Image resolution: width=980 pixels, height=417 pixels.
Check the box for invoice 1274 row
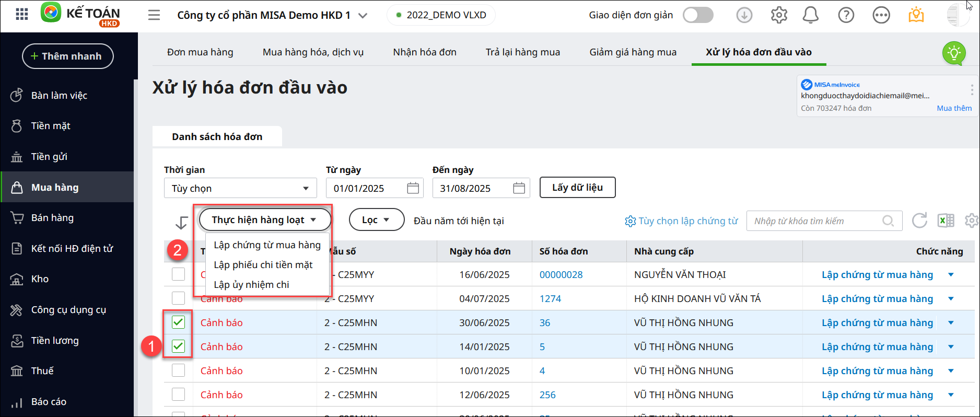tap(178, 298)
